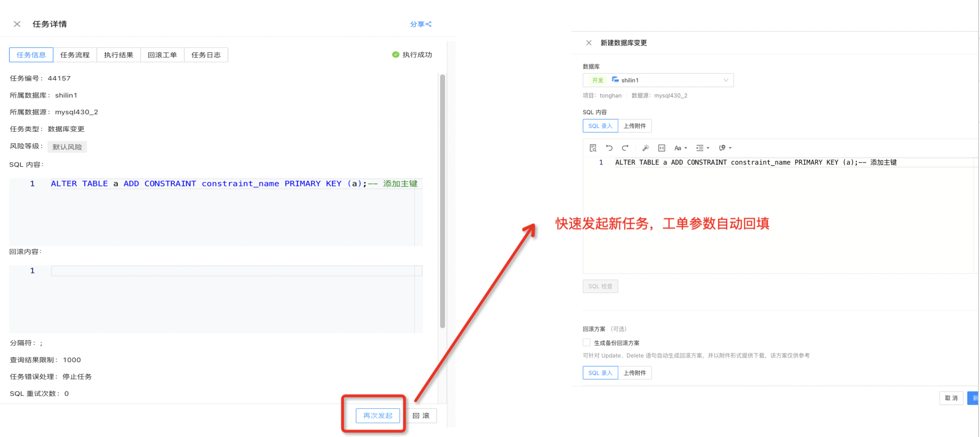Click the 再次发起 button
The image size is (980, 437).
point(377,415)
